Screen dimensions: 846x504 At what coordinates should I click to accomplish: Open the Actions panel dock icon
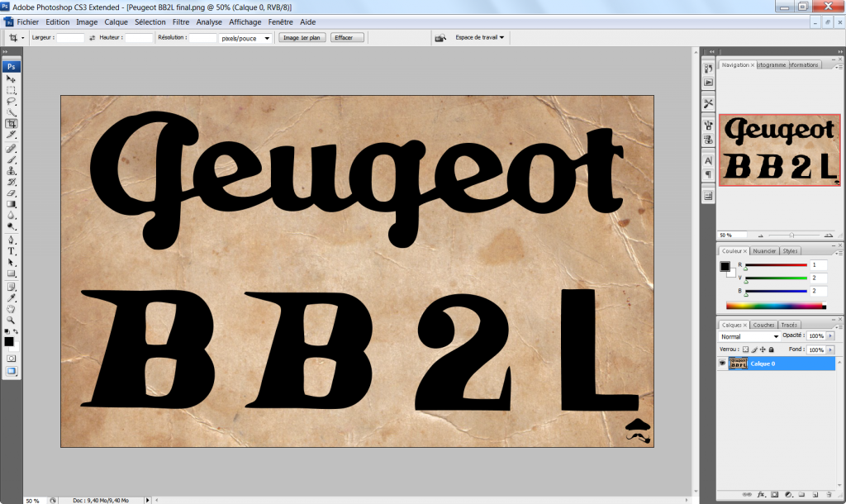(708, 83)
